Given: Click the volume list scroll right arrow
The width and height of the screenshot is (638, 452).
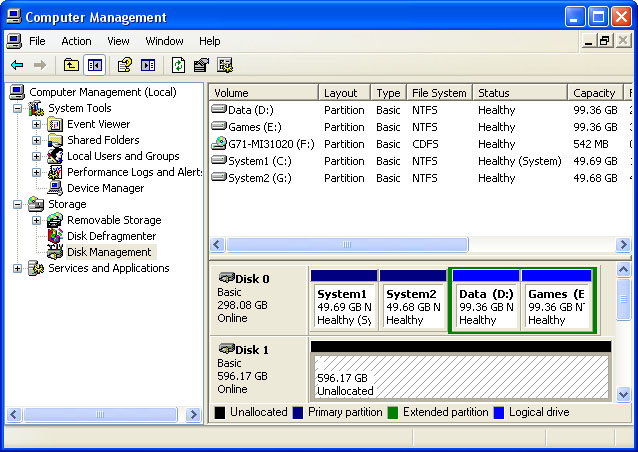Looking at the screenshot, I should (x=623, y=245).
